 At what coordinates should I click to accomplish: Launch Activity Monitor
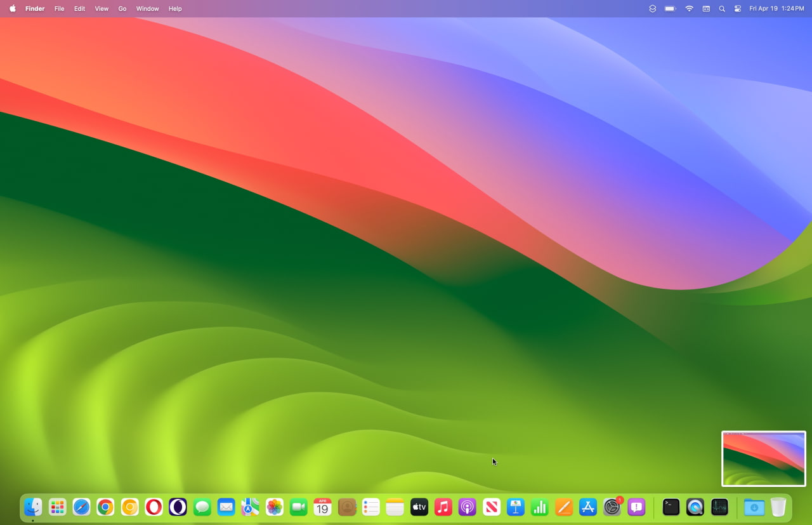(x=719, y=507)
